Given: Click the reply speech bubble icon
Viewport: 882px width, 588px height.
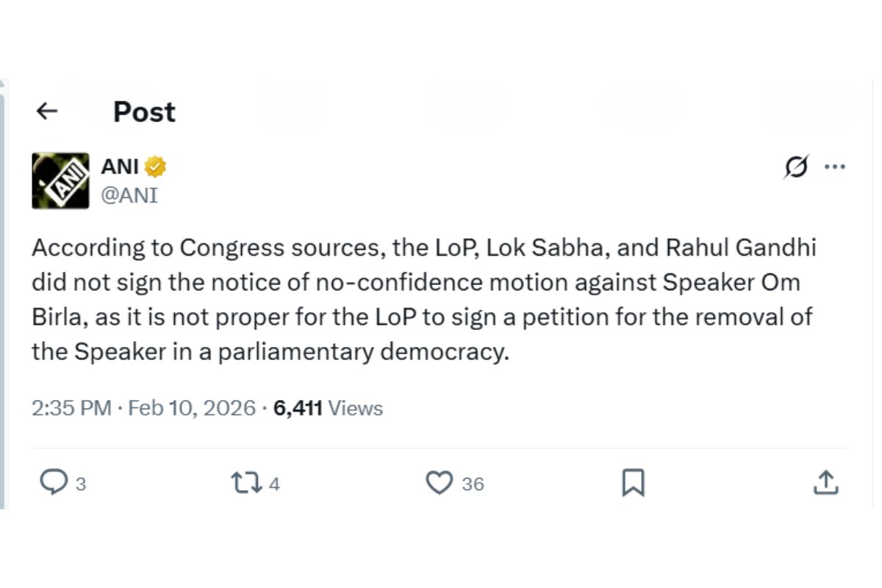Looking at the screenshot, I should click(53, 483).
